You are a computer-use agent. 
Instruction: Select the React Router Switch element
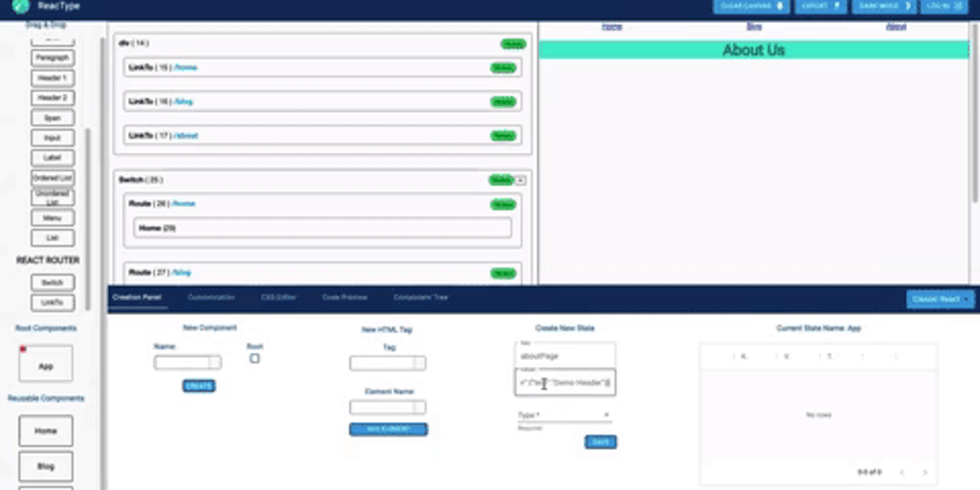click(53, 282)
